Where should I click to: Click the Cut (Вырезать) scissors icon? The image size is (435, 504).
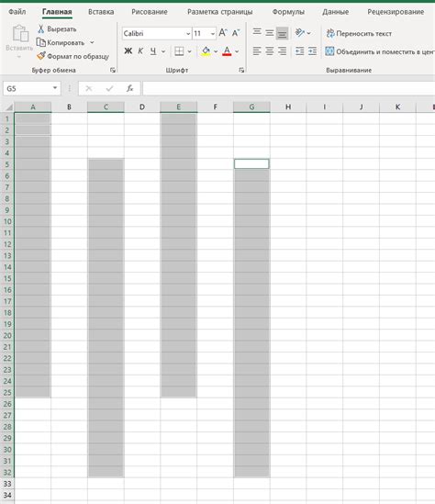click(x=40, y=29)
